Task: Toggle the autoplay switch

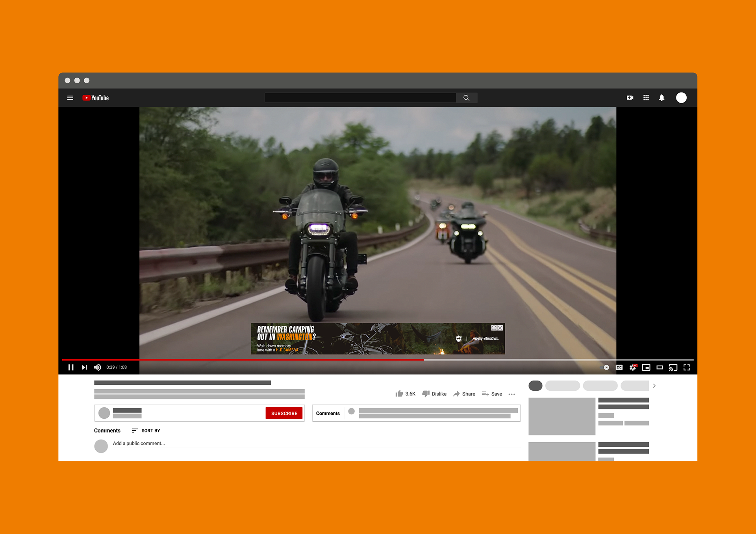Action: tap(606, 367)
